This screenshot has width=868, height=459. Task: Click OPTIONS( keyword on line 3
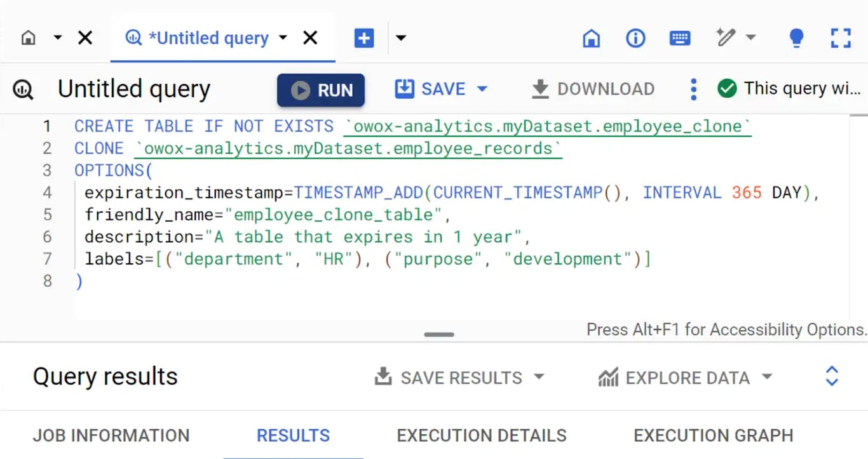pyautogui.click(x=114, y=171)
